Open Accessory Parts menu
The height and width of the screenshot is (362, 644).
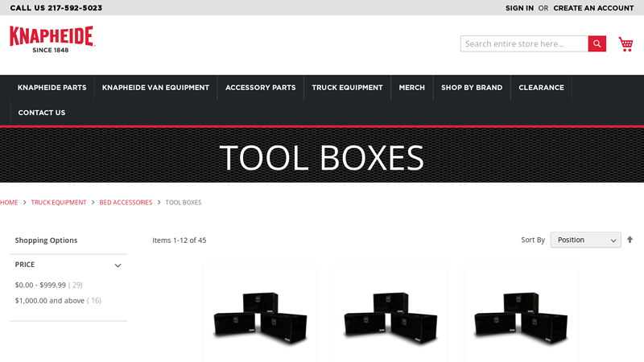coord(260,88)
